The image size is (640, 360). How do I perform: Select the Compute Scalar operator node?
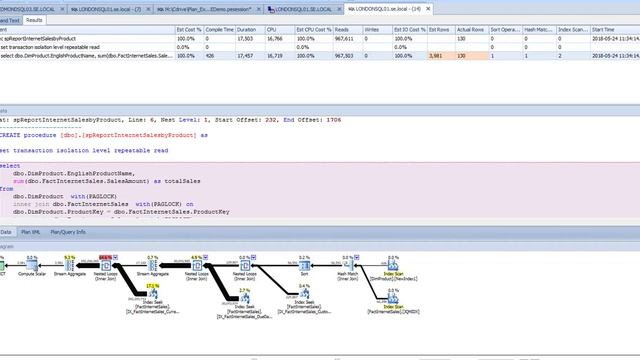(x=32, y=266)
